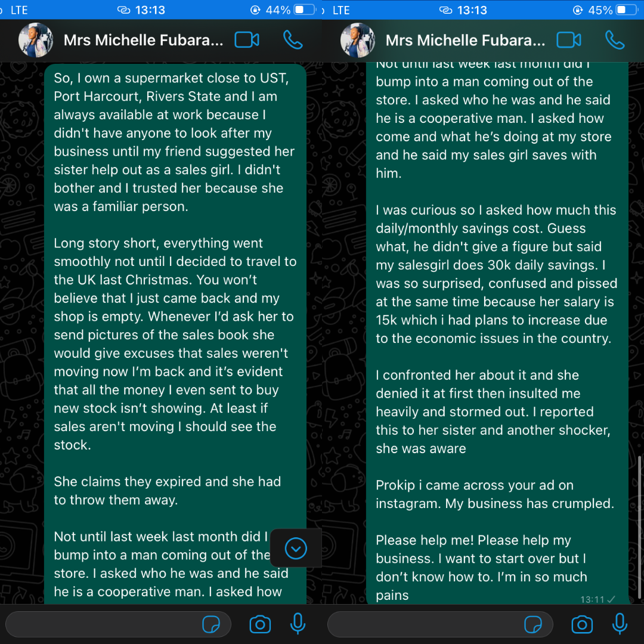Tap the message paragraph starting 'Prokip i came across'
The image size is (644, 644).
(495, 494)
